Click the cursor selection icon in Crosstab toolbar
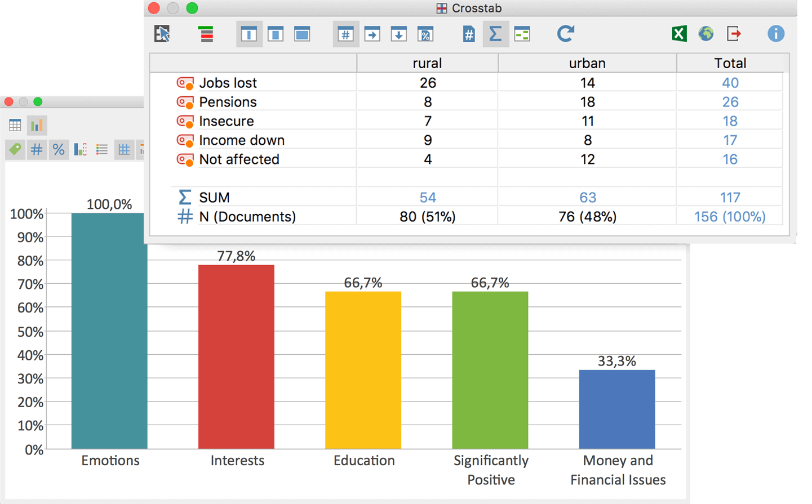 (162, 34)
